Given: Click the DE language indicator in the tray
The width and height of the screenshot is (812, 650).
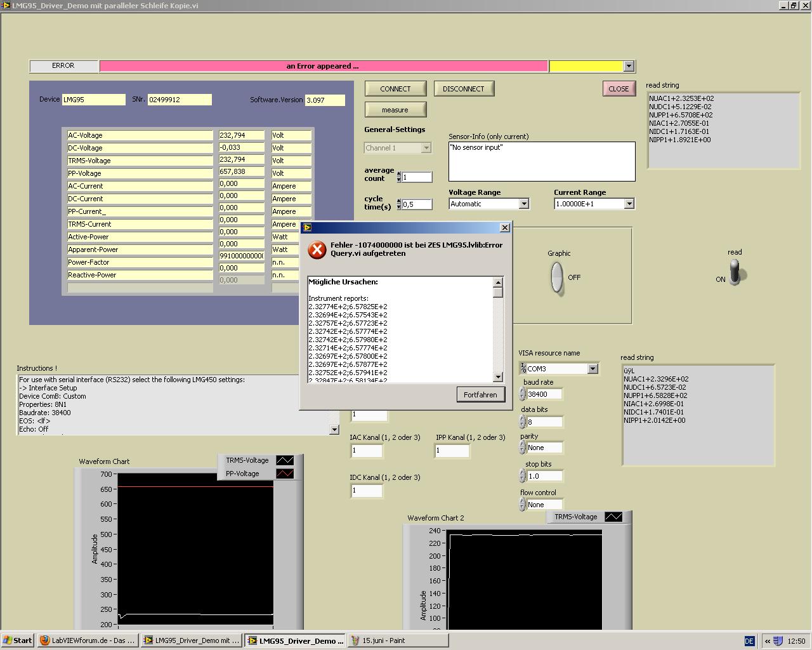Looking at the screenshot, I should 749,641.
